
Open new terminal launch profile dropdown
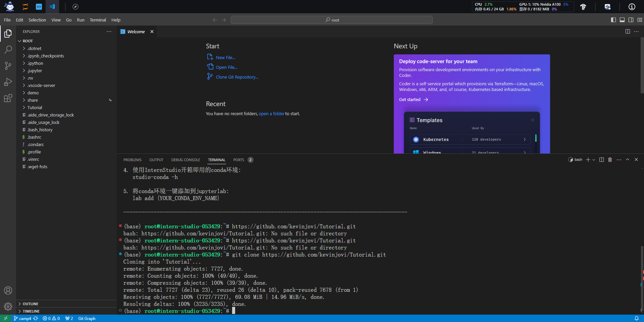(594, 160)
